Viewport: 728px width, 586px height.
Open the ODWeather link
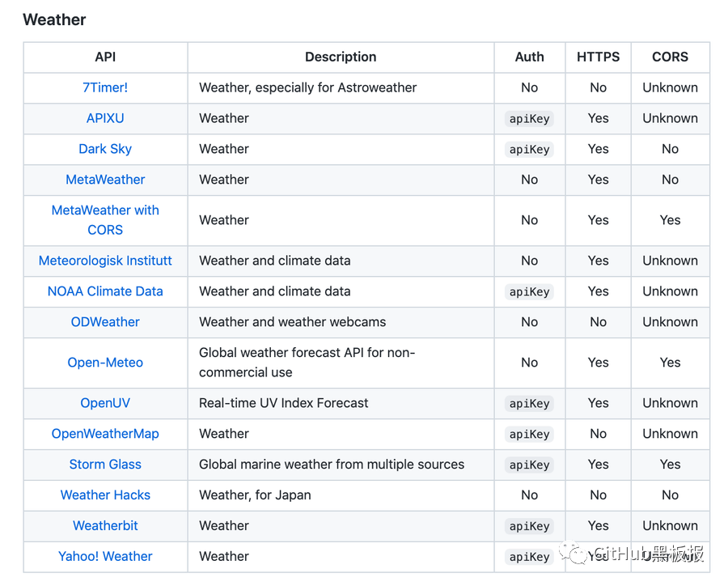[x=105, y=322]
